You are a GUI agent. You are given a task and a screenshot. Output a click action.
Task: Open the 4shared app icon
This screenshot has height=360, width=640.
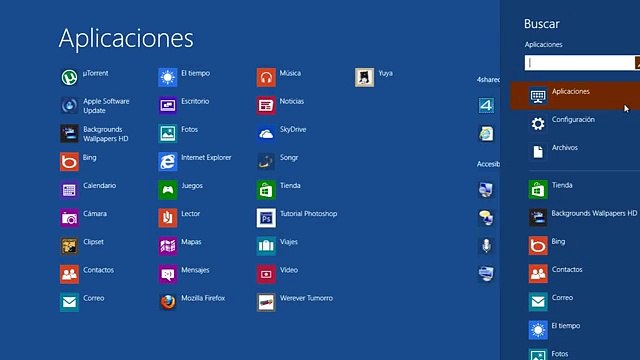[x=486, y=105]
